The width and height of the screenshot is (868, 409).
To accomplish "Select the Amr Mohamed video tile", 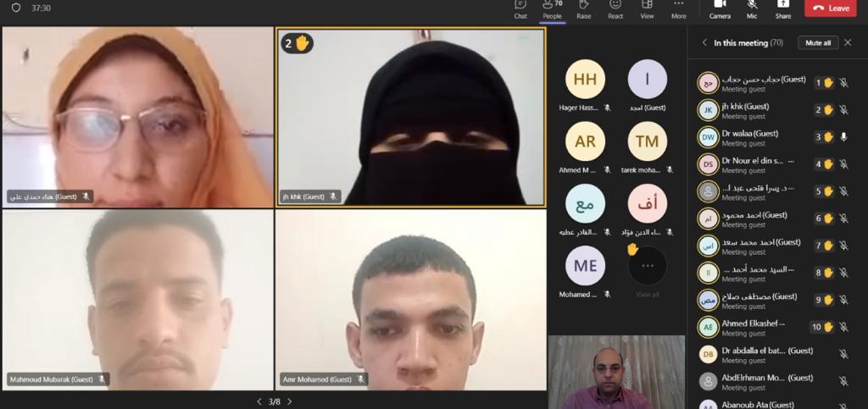I will [411, 300].
